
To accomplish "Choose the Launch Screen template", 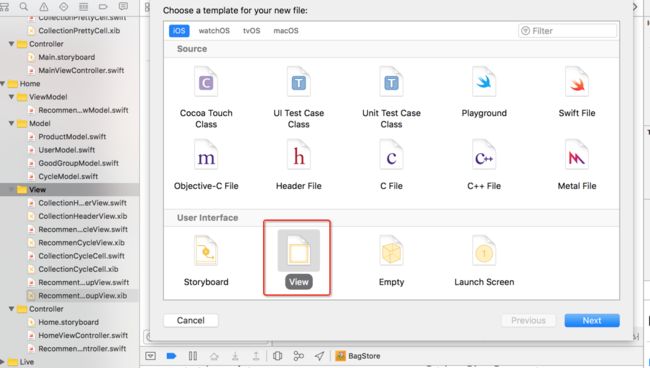I will (x=484, y=261).
